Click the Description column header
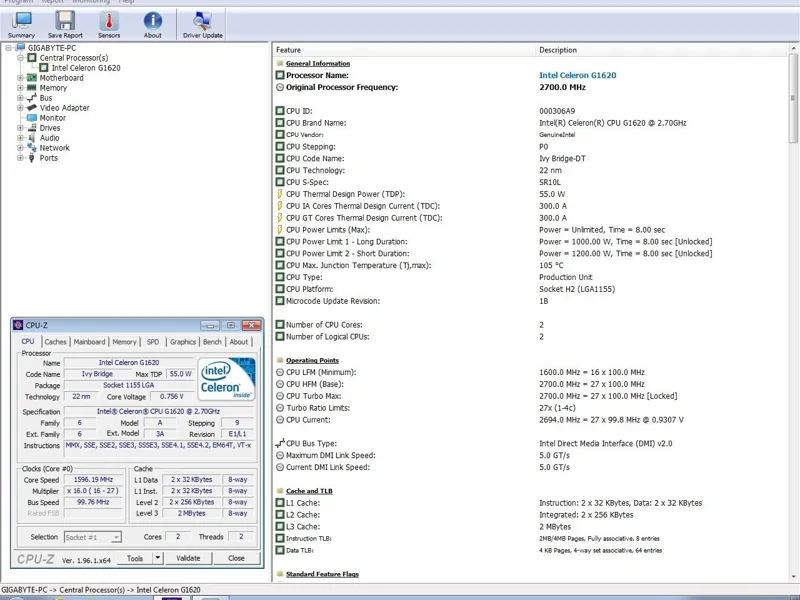 558,50
